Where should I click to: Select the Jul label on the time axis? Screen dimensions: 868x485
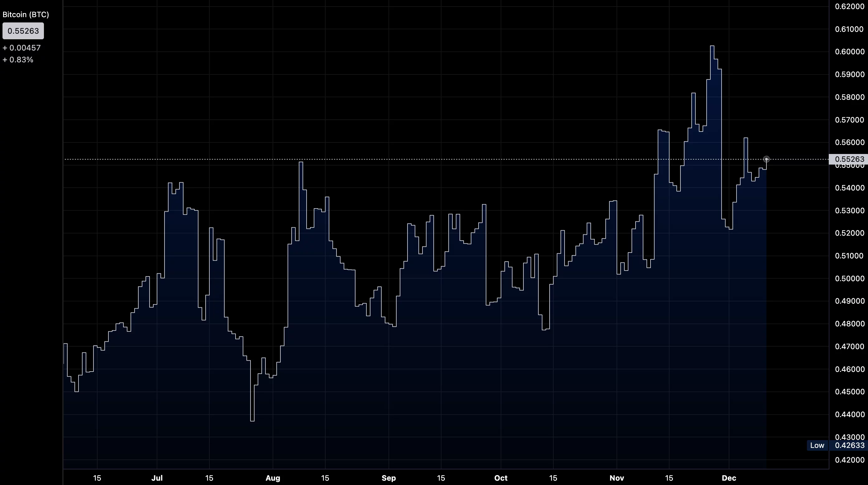[x=157, y=478]
